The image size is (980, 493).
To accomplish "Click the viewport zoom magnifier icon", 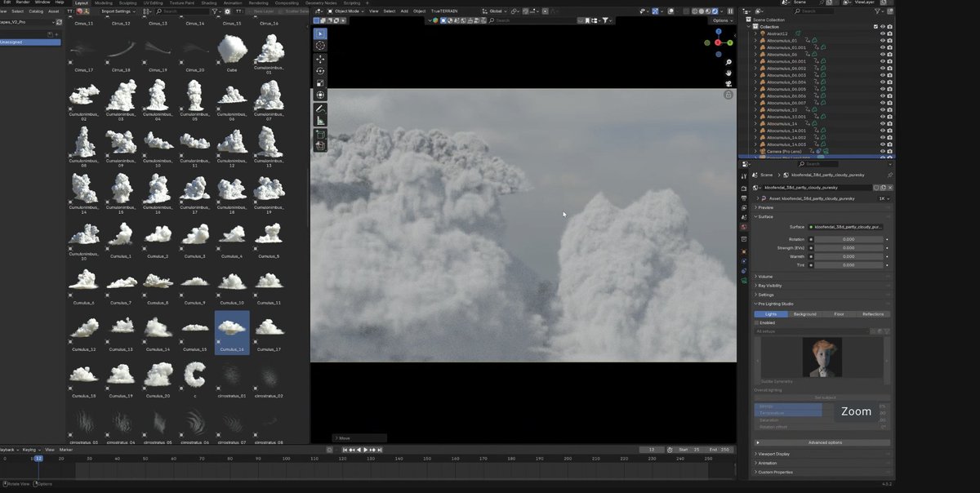I will pos(728,61).
